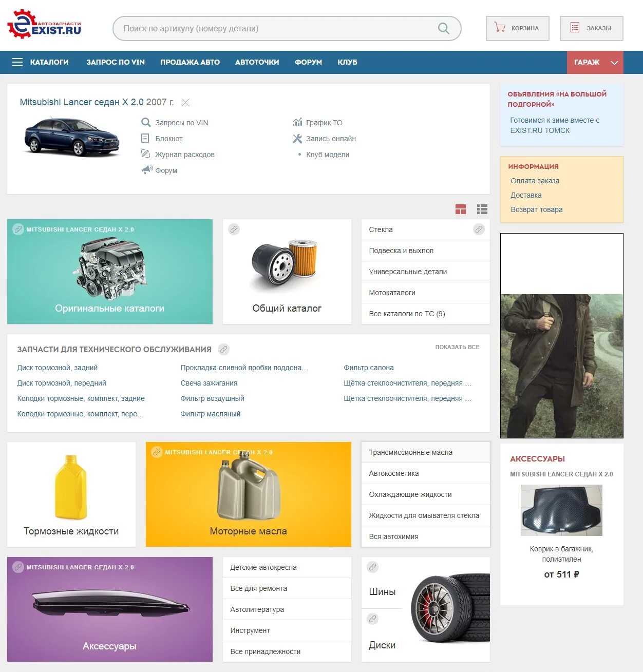This screenshot has width=643, height=672.
Task: Click the EXIST.RU logo
Action: point(44,24)
